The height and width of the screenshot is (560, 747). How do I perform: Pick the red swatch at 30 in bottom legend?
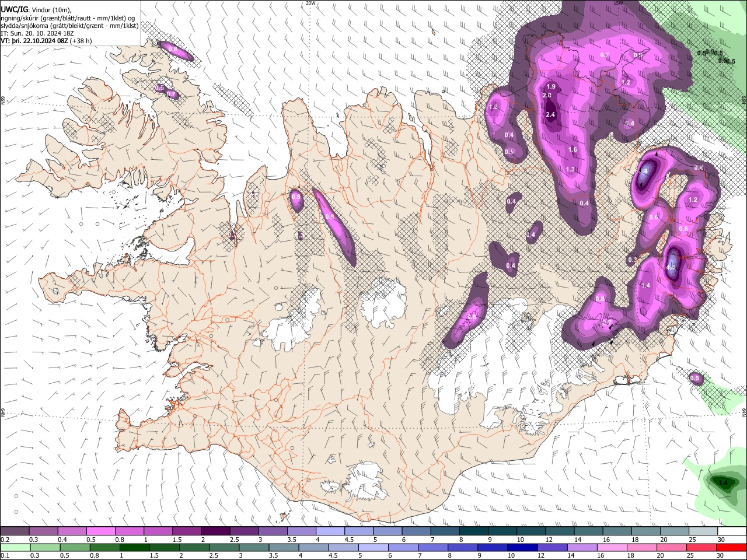732,548
